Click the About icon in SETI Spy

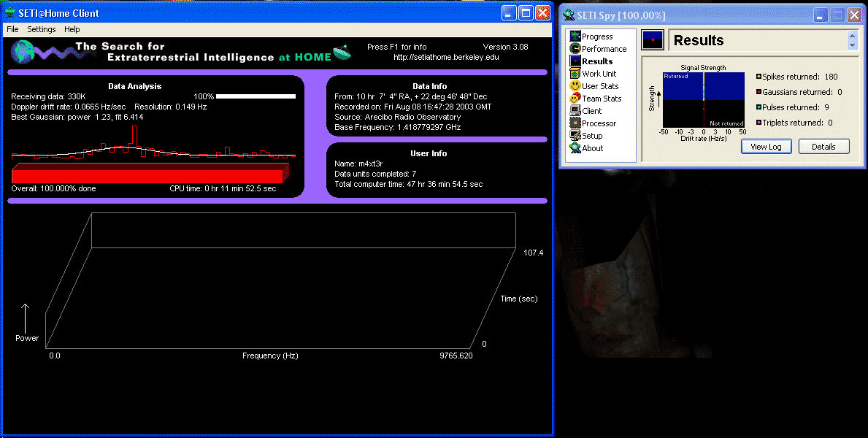coord(575,148)
